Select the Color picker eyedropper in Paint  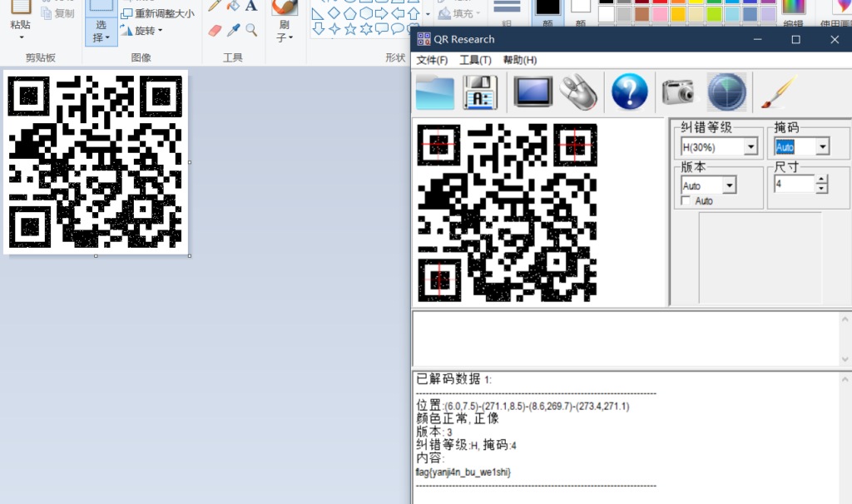point(233,31)
